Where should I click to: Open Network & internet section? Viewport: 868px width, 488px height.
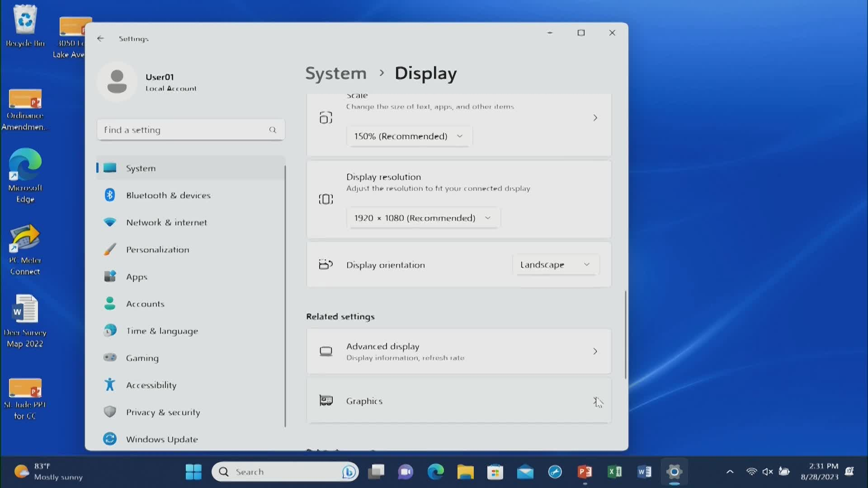tap(166, 222)
